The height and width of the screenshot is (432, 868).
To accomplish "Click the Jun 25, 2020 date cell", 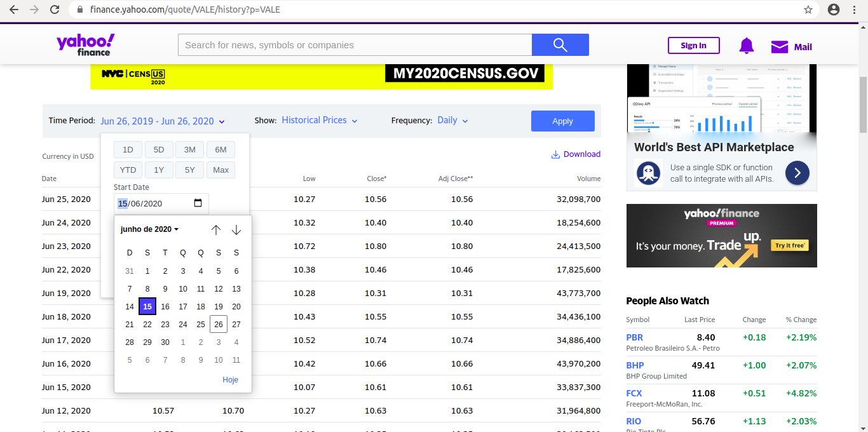I will pyautogui.click(x=66, y=199).
